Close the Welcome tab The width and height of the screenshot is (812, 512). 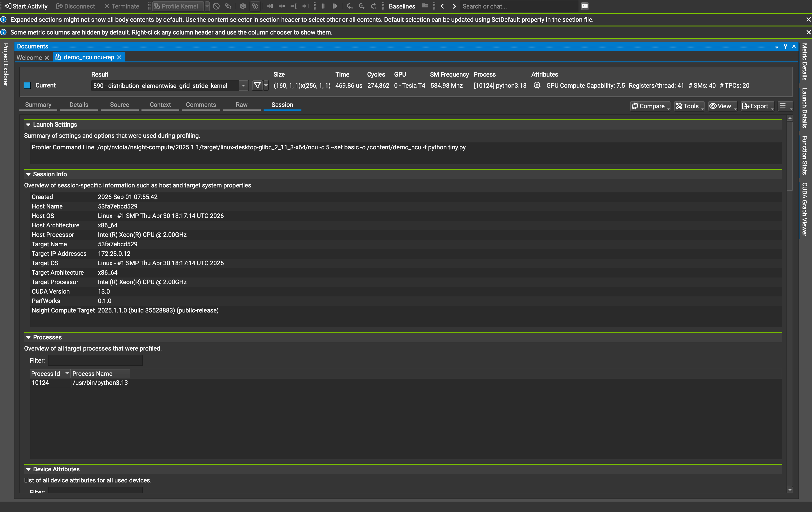pyautogui.click(x=47, y=58)
